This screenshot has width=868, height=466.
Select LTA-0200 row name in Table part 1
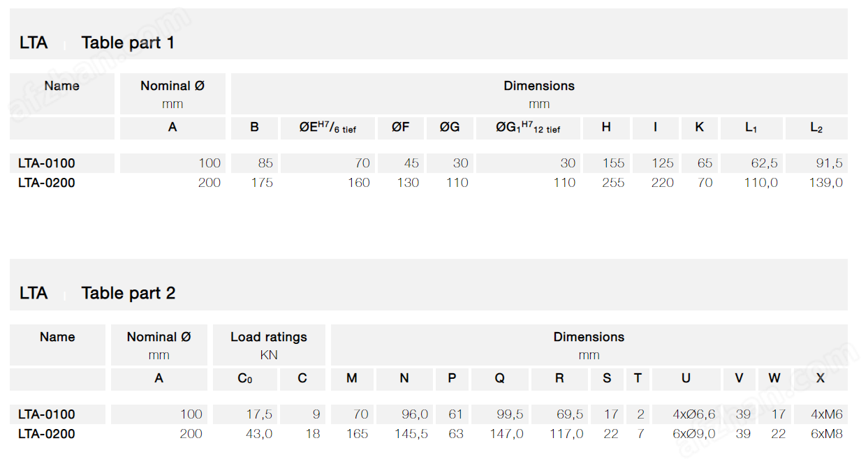click(47, 183)
